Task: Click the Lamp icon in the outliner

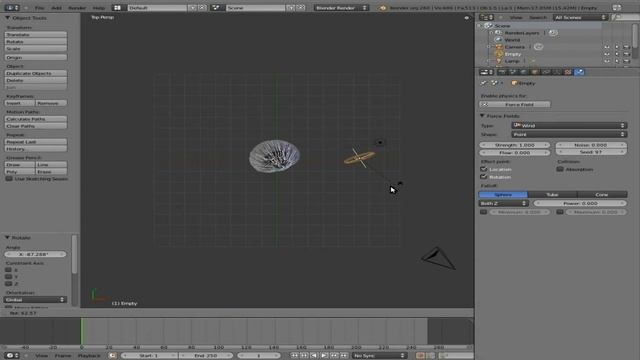Action: click(499, 61)
